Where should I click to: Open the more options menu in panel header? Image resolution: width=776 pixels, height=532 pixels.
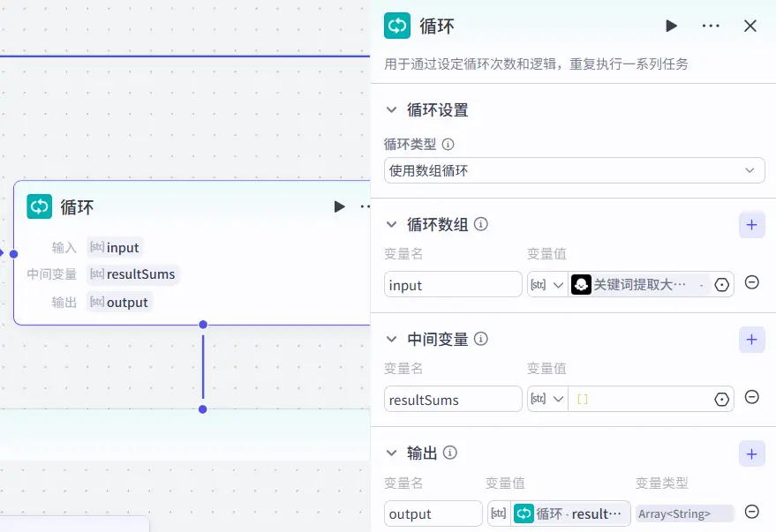(x=711, y=26)
